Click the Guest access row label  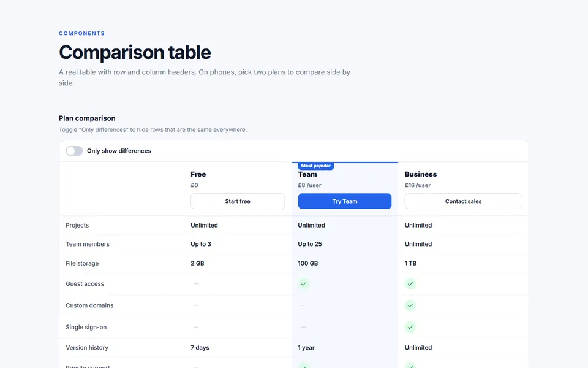[x=85, y=284]
